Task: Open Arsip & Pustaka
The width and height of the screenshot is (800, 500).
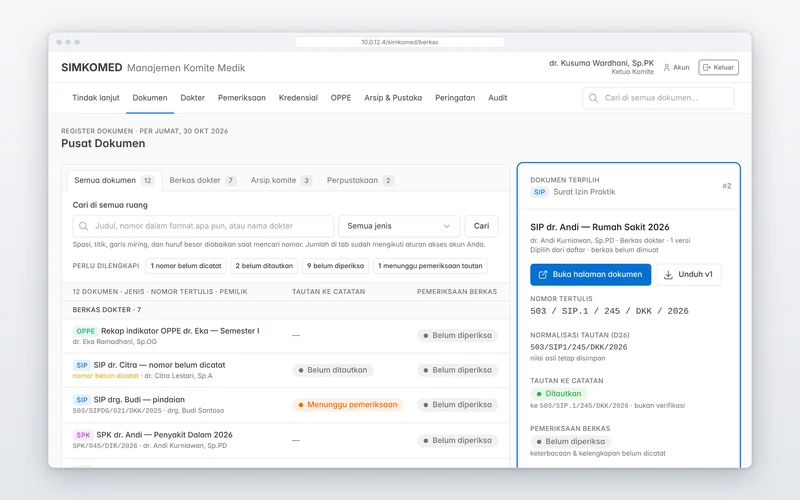Action: click(393, 98)
